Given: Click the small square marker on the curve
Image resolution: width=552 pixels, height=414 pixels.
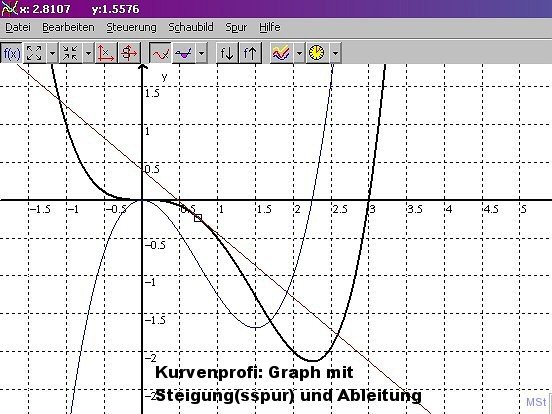Looking at the screenshot, I should (198, 218).
